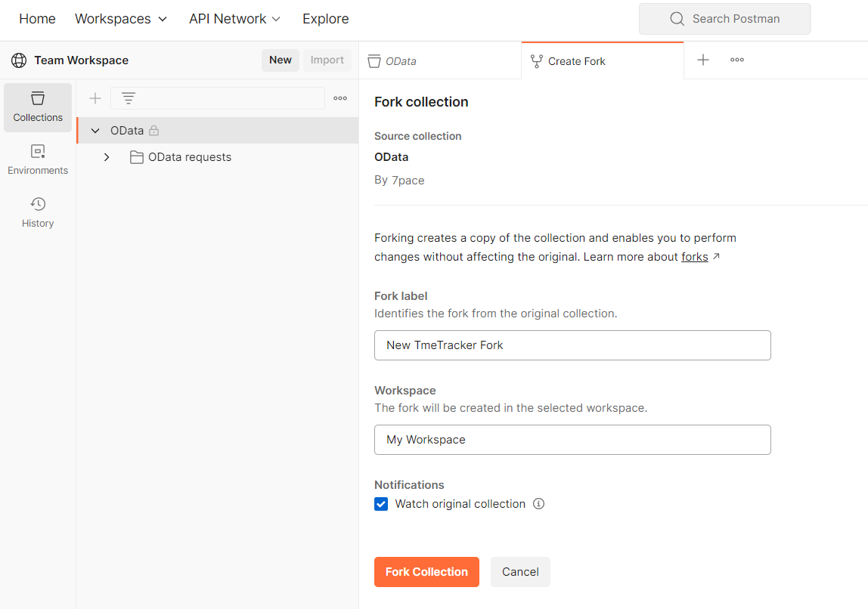Uncheck Watch original collection checkbox
The width and height of the screenshot is (868, 609).
pyautogui.click(x=381, y=504)
